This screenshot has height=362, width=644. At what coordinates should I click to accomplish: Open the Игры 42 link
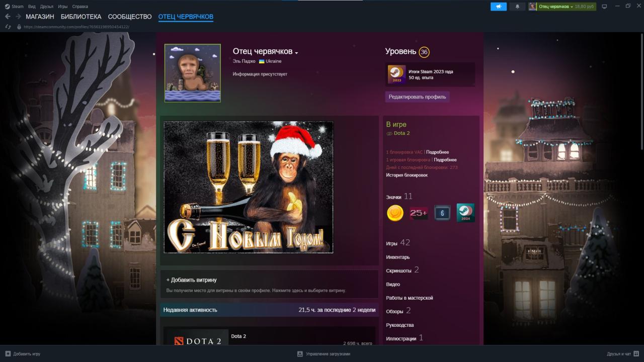[398, 243]
